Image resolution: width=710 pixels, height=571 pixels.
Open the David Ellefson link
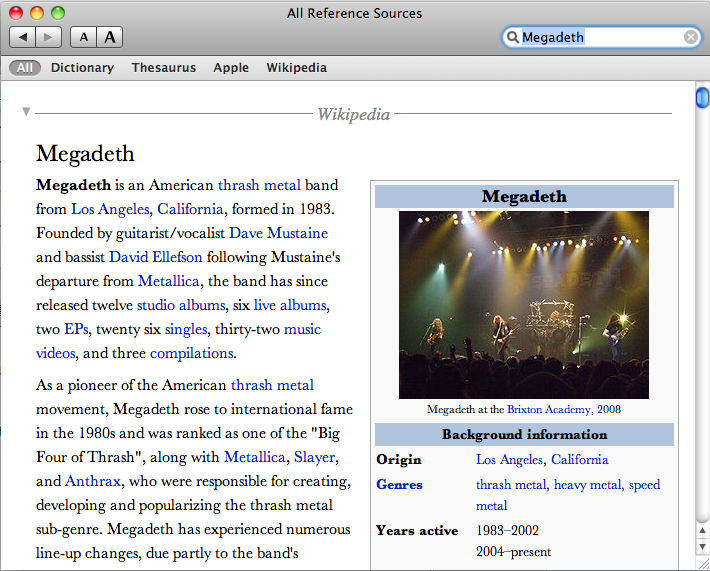coord(156,257)
